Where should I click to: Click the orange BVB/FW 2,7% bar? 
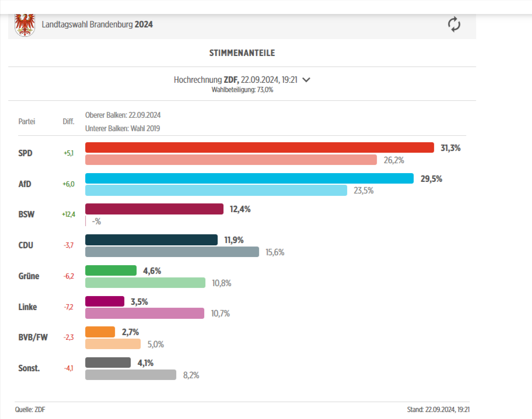(x=100, y=332)
